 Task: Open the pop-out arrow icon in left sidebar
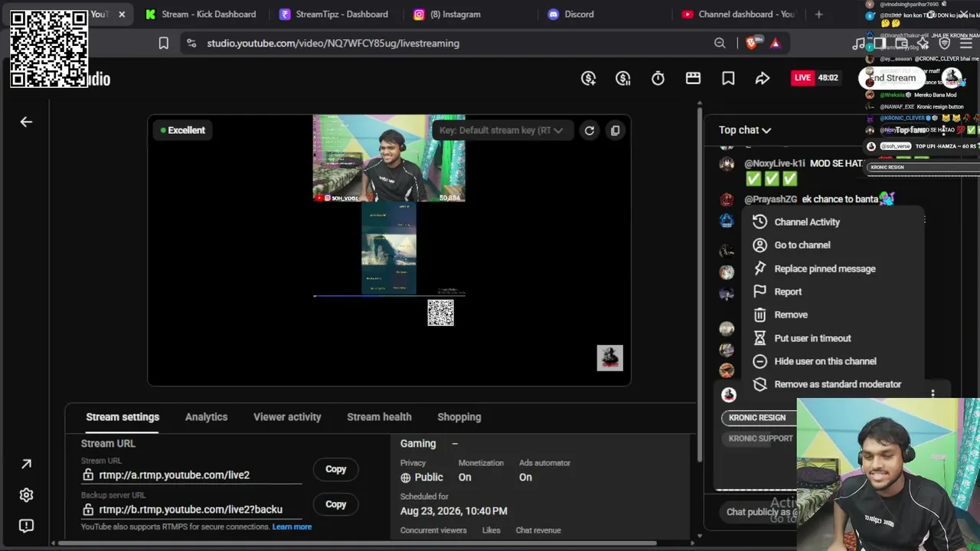[26, 464]
